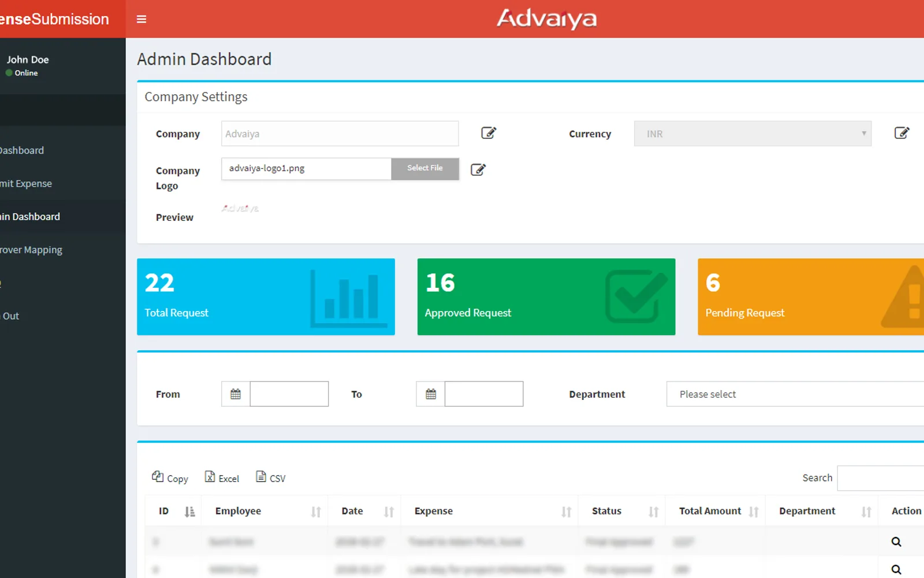
Task: Click the From date input field
Action: [x=289, y=394]
